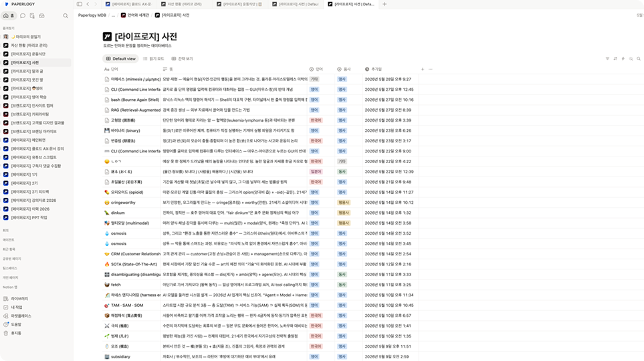
Task: Click 동사 tag on fetch row
Action: 342,285
